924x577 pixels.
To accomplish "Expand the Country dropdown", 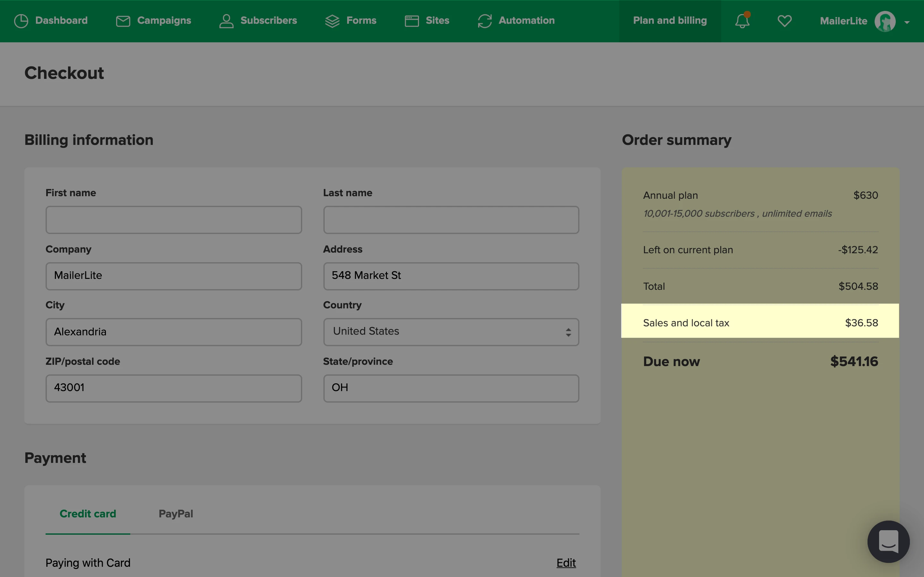I will pyautogui.click(x=451, y=332).
